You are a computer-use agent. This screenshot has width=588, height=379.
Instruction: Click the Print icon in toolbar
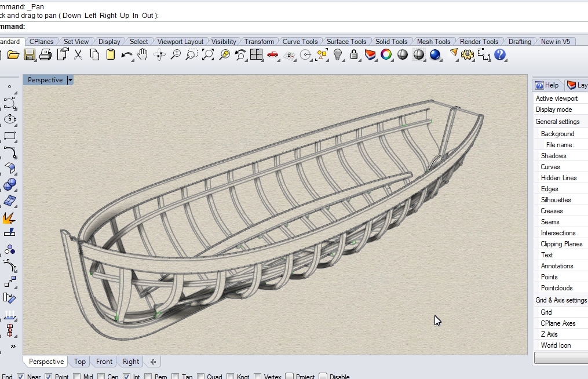[45, 55]
